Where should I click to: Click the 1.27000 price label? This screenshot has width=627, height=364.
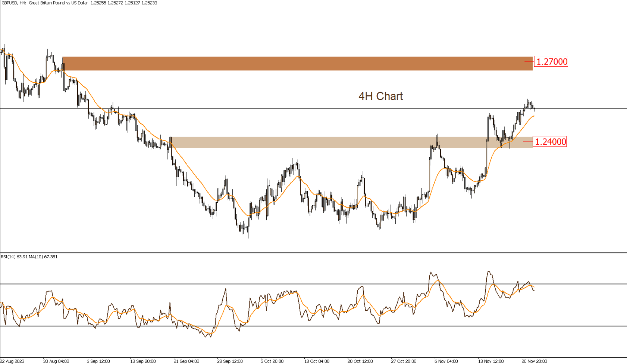point(551,61)
